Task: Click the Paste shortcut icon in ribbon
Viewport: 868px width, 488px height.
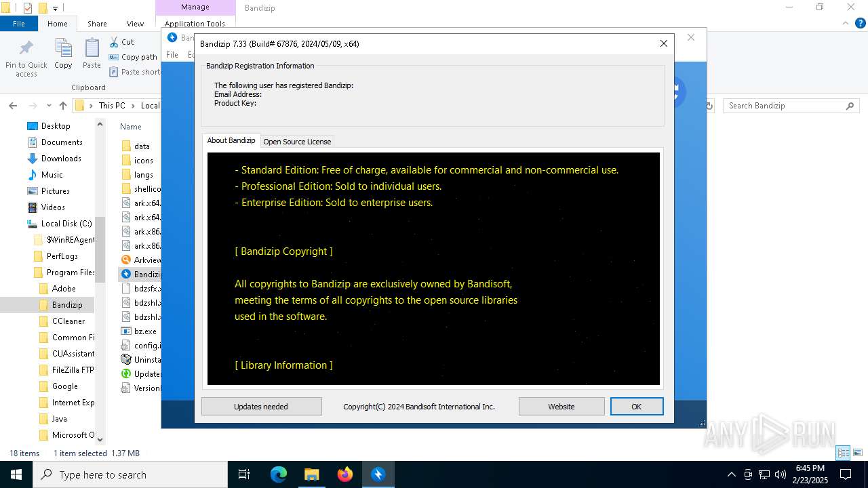Action: (x=114, y=72)
